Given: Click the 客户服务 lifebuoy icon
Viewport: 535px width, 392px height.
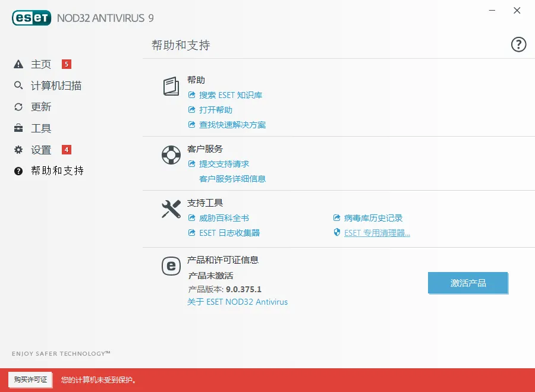Looking at the screenshot, I should [x=171, y=154].
